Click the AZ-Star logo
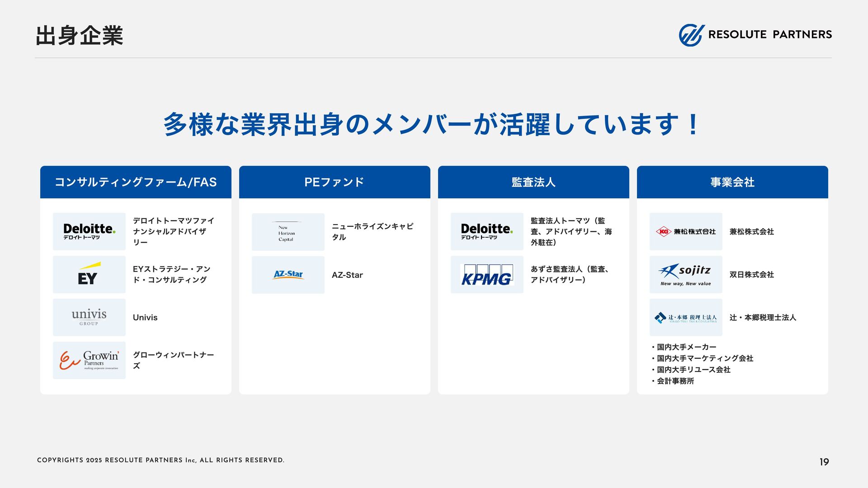868x488 pixels. 288,275
